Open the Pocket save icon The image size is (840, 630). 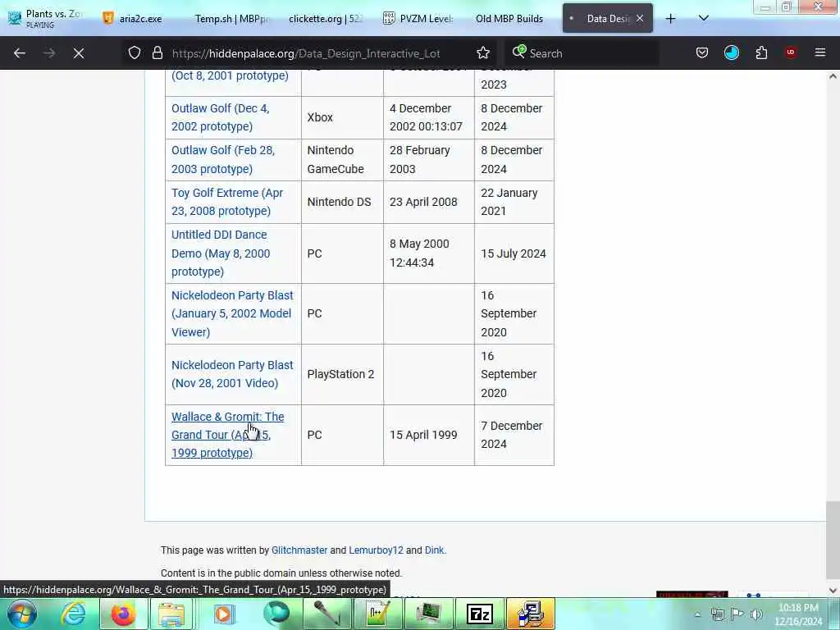pos(702,52)
